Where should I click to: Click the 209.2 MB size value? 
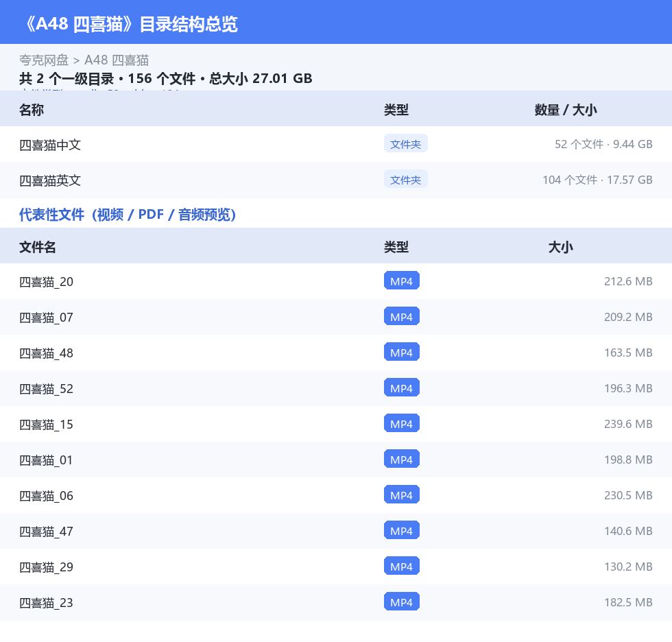(x=628, y=317)
